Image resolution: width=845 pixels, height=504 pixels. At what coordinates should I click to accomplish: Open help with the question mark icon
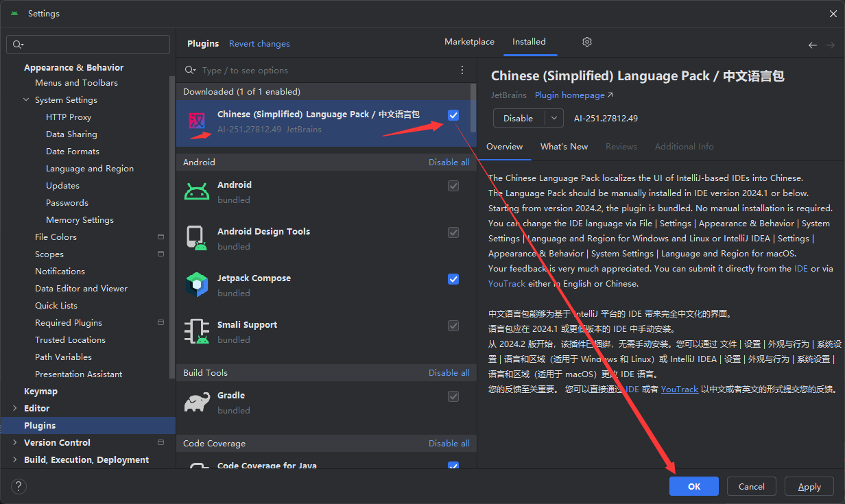[19, 486]
